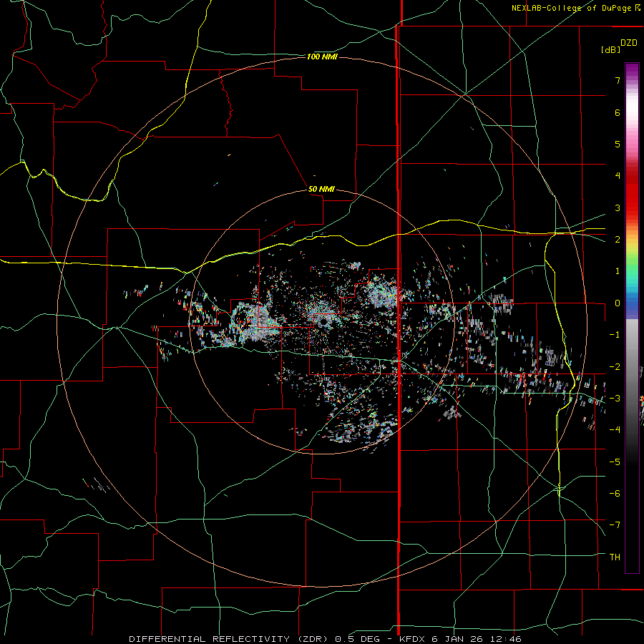Select the "DZD" legend title
The width and height of the screenshot is (644, 644).
pyautogui.click(x=628, y=43)
